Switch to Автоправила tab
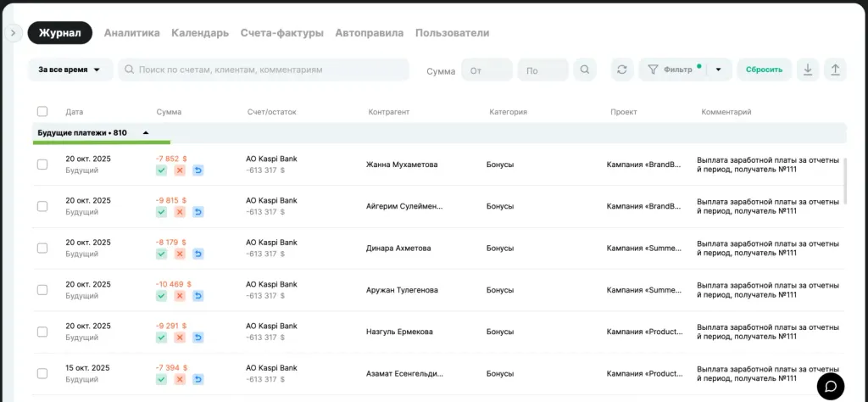 [370, 33]
